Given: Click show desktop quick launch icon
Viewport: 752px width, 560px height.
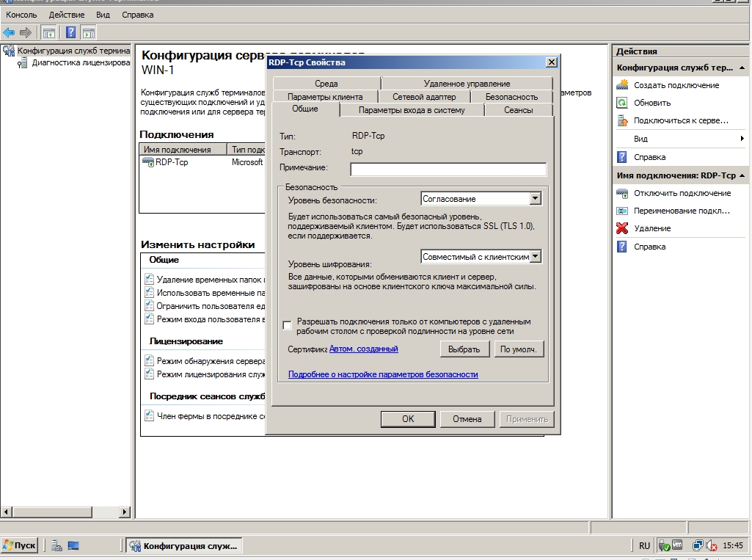Looking at the screenshot, I should 73,545.
